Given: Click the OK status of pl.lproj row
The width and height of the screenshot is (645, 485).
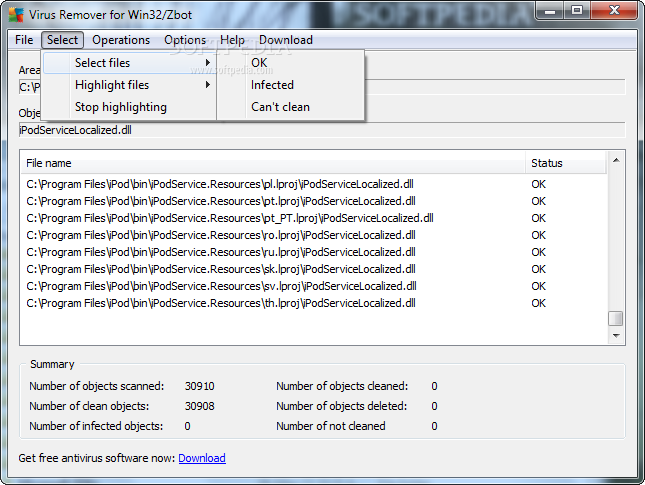Looking at the screenshot, I should coord(538,184).
